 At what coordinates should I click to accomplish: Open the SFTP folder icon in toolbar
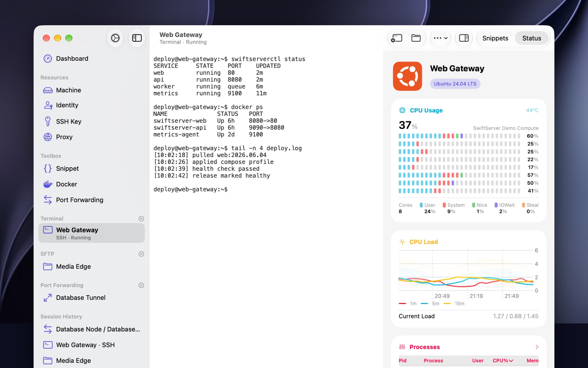point(416,38)
